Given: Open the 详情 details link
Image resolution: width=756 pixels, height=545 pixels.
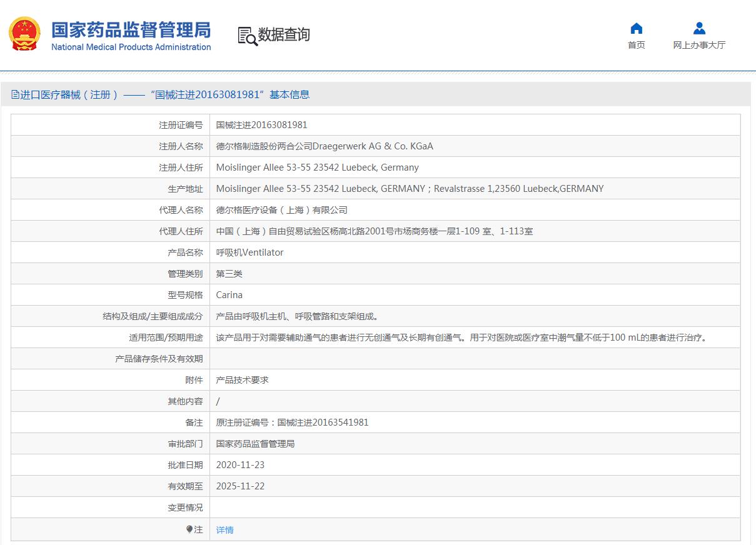Looking at the screenshot, I should (224, 530).
